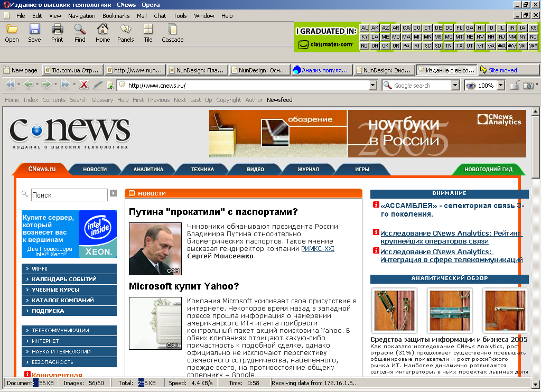Tile windows with the Tile icon

tap(148, 29)
